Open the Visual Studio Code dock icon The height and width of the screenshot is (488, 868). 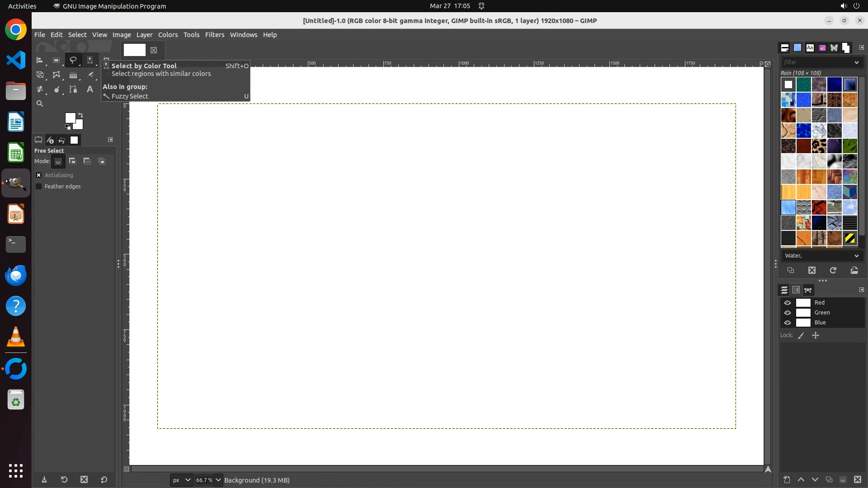[x=16, y=60]
